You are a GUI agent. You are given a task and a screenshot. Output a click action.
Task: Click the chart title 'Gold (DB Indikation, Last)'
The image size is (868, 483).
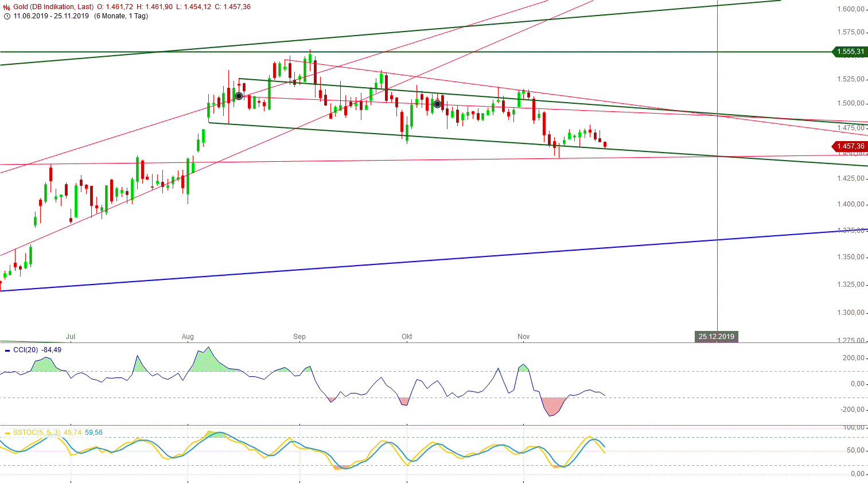coord(53,7)
